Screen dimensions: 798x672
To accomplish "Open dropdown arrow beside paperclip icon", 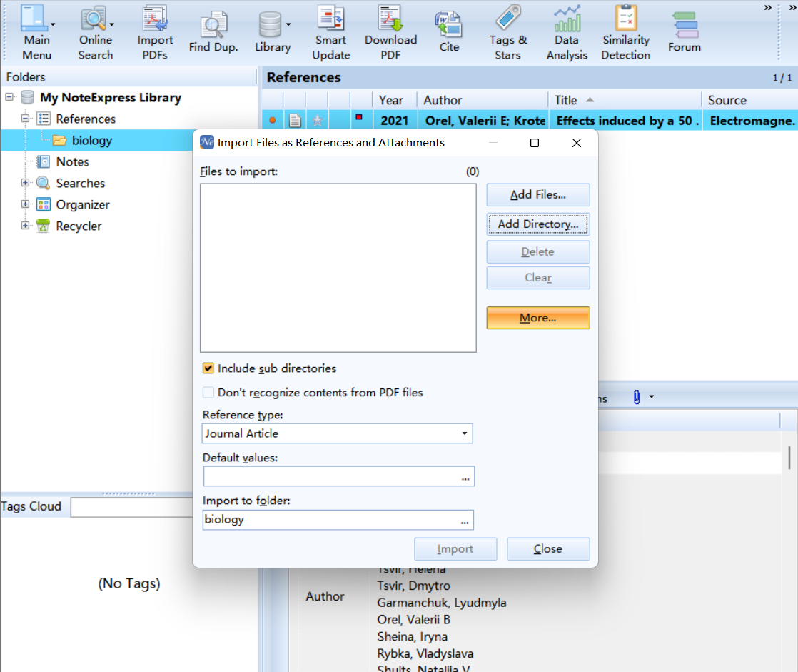I will click(x=652, y=397).
